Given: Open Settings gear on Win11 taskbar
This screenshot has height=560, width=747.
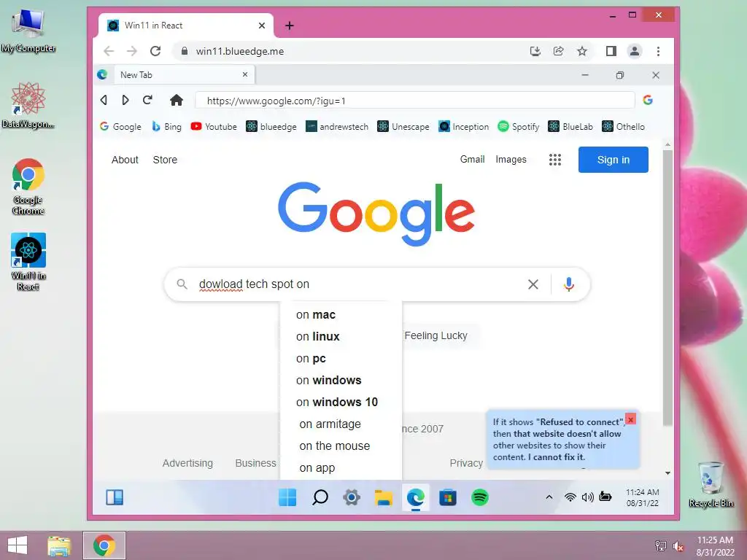Looking at the screenshot, I should (352, 497).
